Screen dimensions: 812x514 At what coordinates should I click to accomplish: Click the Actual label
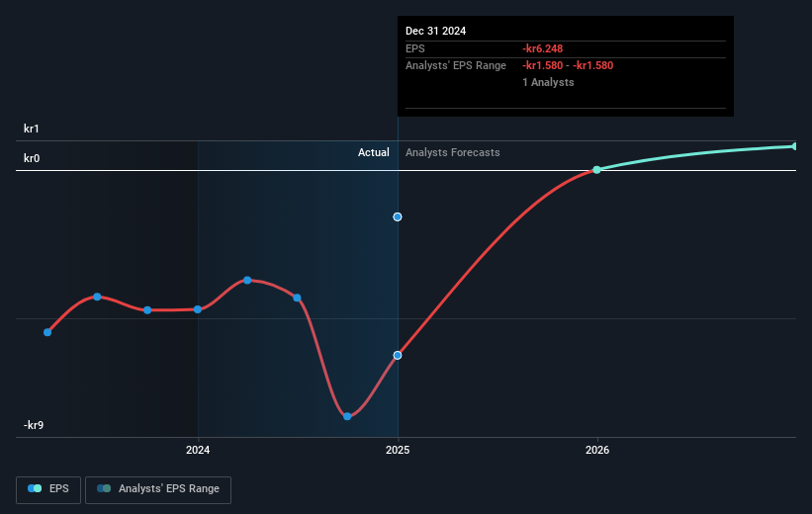(374, 152)
